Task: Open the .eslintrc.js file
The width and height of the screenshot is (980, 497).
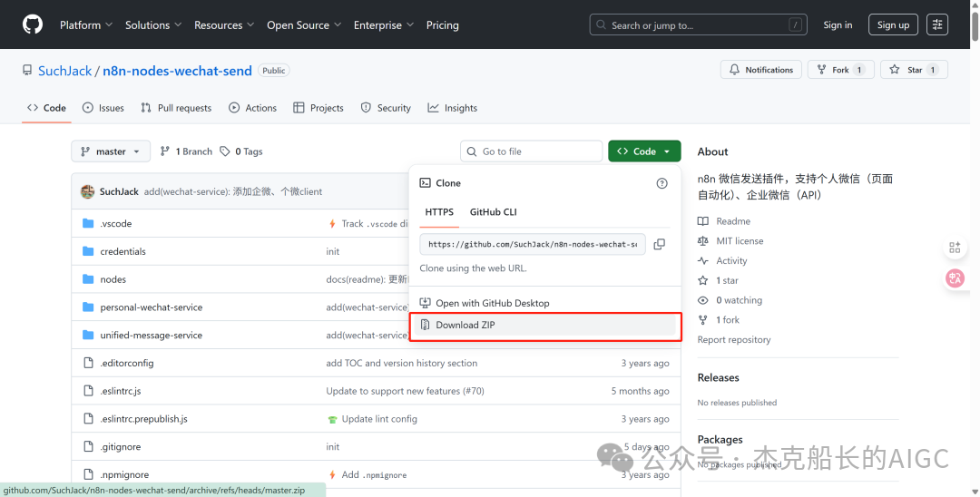Action: [x=121, y=391]
